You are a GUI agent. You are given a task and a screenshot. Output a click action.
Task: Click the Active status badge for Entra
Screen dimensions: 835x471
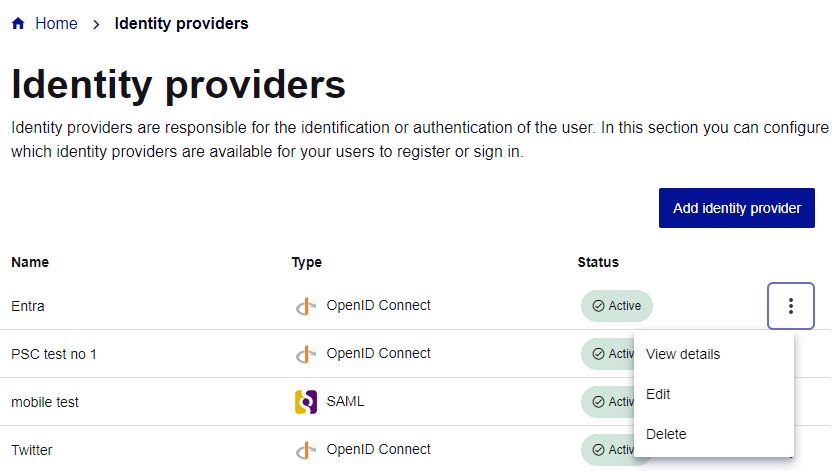click(x=617, y=306)
